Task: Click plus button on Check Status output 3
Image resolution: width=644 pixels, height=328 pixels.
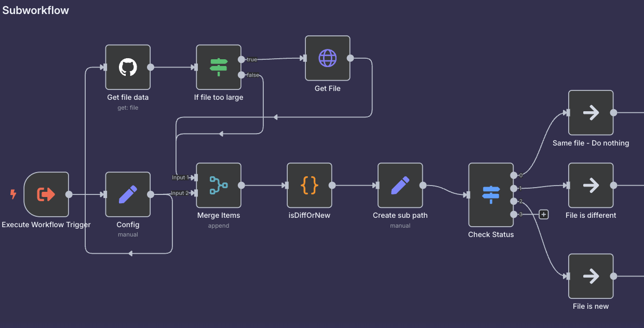Action: (544, 214)
